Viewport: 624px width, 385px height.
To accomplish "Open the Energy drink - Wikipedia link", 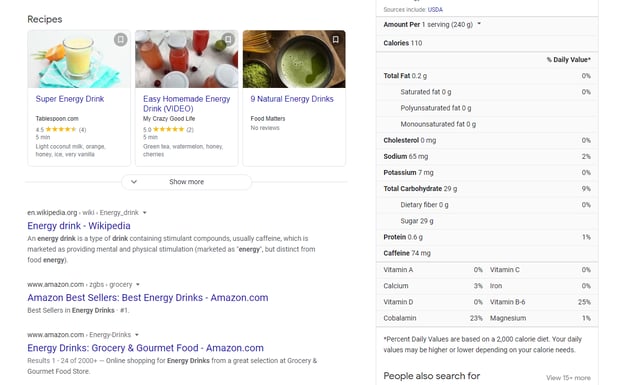I will click(79, 226).
